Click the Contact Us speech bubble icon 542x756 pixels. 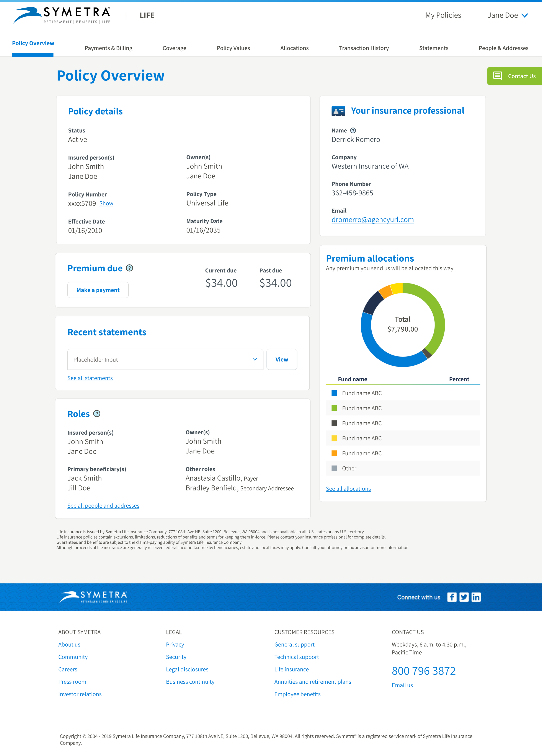498,76
